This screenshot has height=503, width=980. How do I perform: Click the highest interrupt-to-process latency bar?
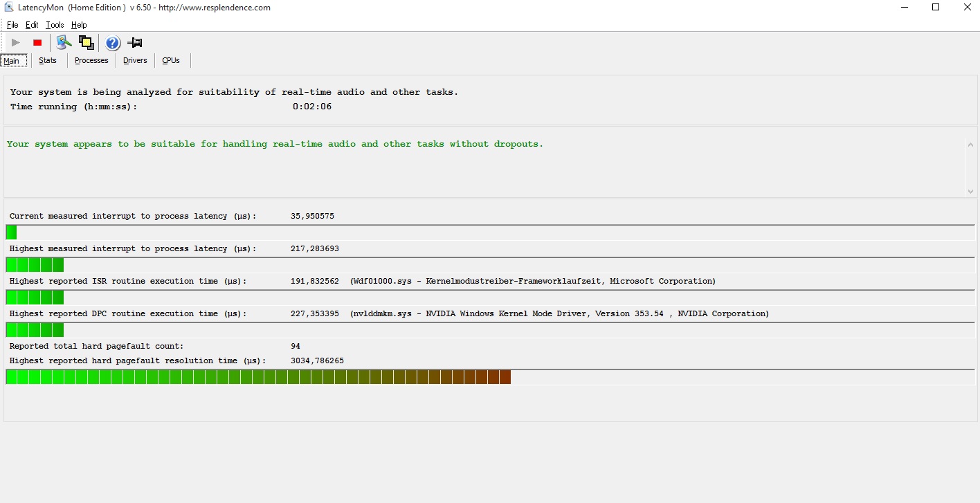point(490,265)
